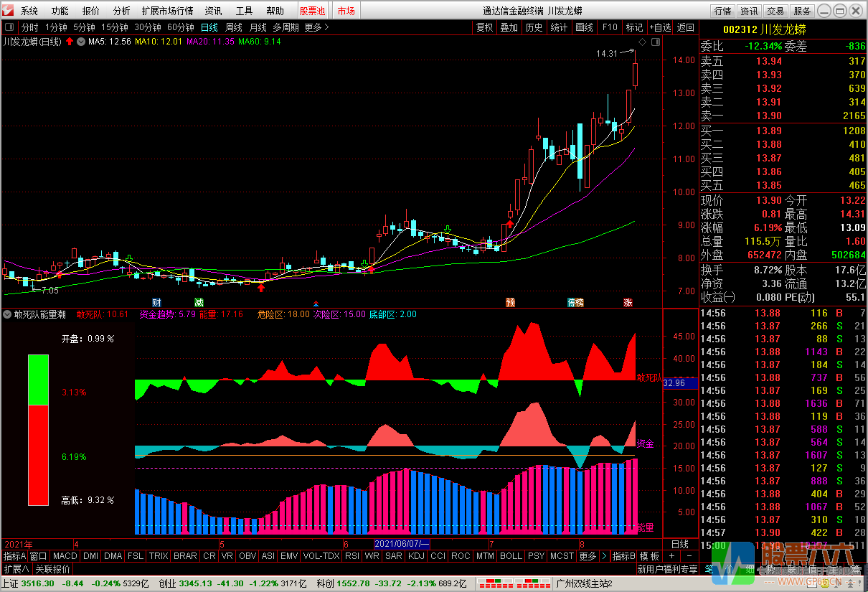Click the 叠加 toolbar button
The image size is (868, 592).
(x=509, y=28)
